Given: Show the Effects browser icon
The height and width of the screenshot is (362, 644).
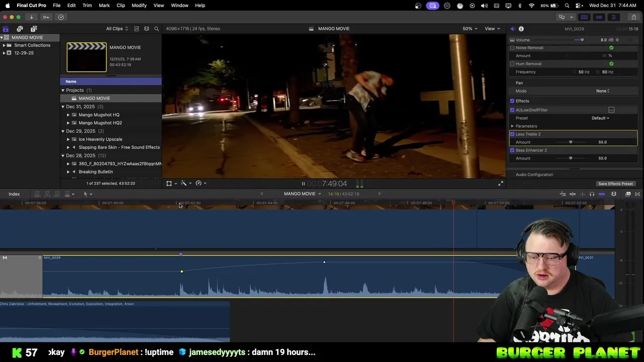Looking at the screenshot, I should (628, 194).
